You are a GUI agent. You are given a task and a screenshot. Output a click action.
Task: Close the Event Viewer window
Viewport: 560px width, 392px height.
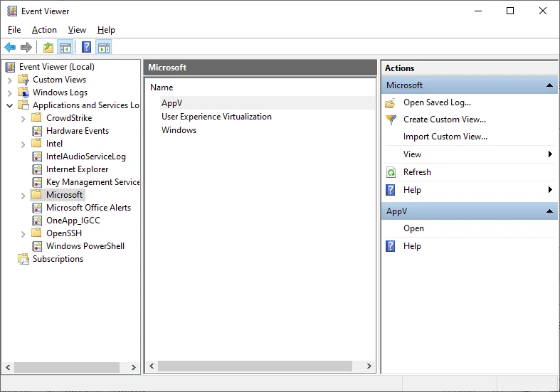[543, 11]
